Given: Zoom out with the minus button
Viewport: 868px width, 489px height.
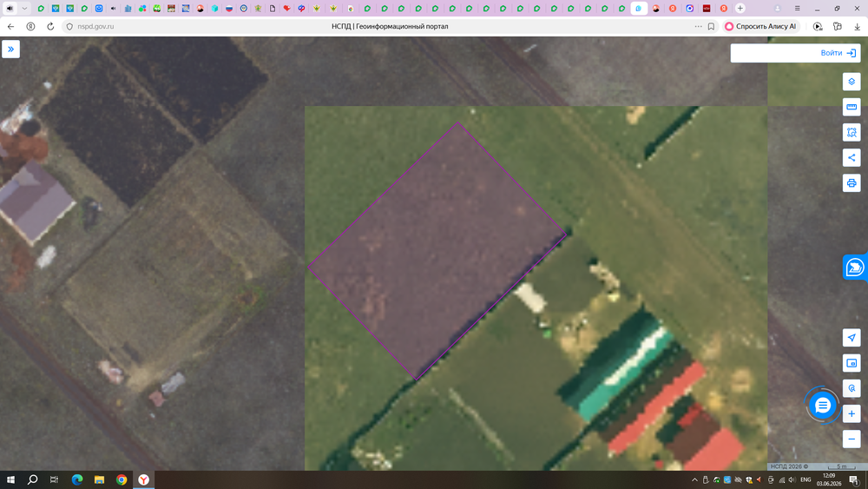Looking at the screenshot, I should click(x=852, y=439).
